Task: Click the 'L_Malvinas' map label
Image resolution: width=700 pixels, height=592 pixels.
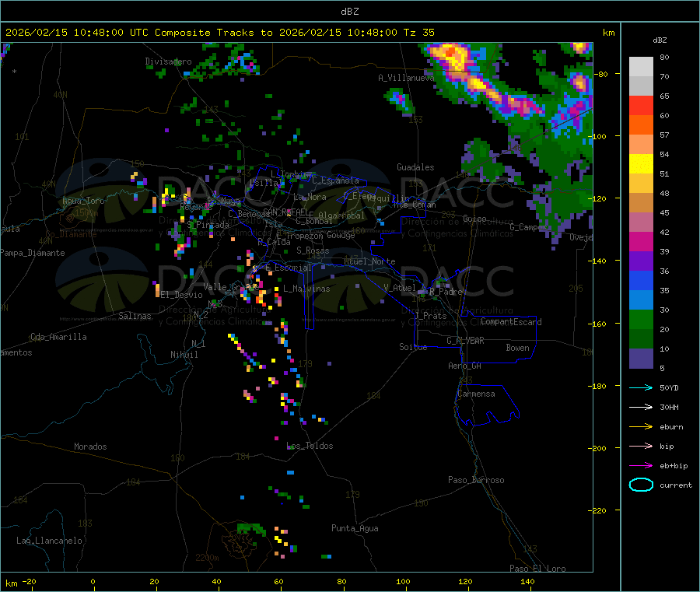Action: click(x=306, y=289)
